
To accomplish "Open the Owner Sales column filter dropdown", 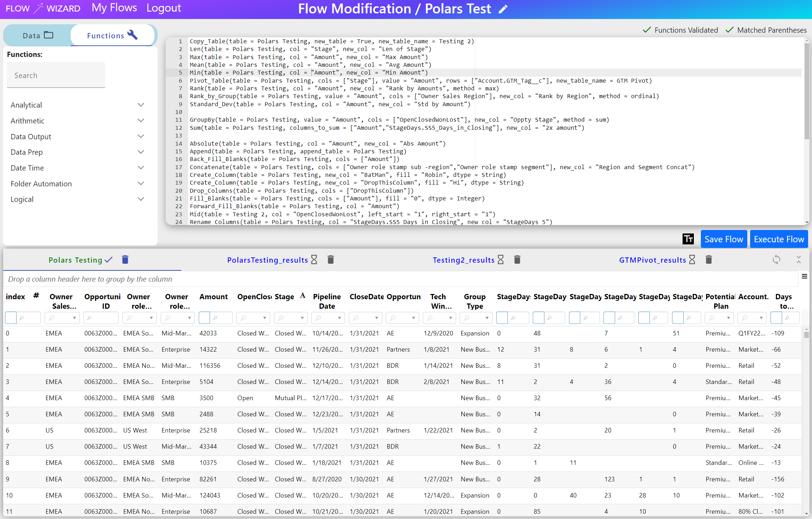I will point(74,318).
